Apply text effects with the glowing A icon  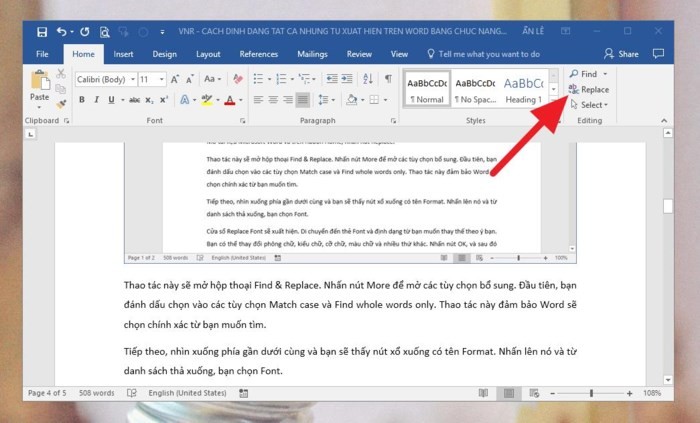click(x=184, y=100)
